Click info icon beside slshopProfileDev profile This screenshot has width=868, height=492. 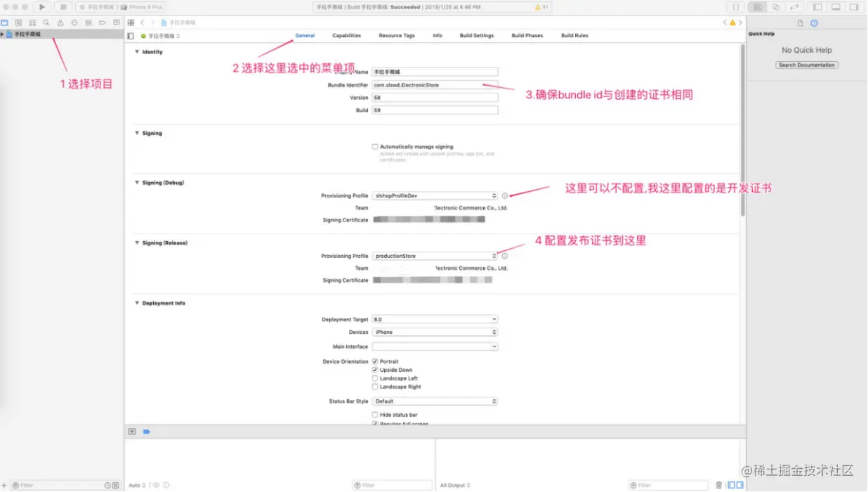click(x=504, y=196)
